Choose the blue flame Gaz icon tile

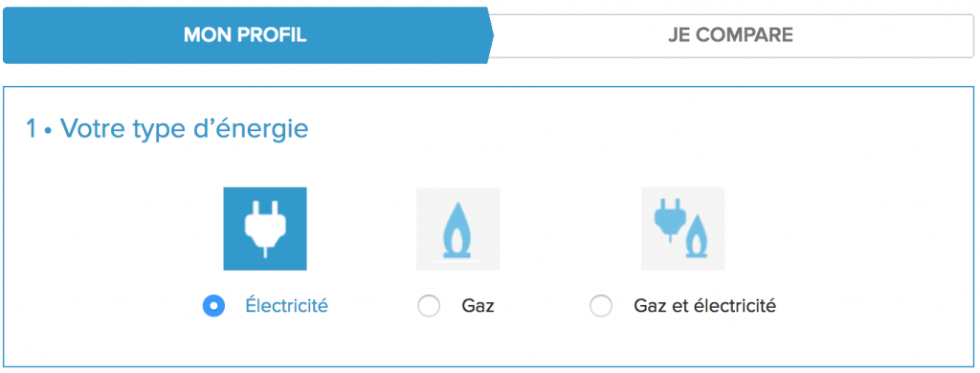tap(458, 230)
